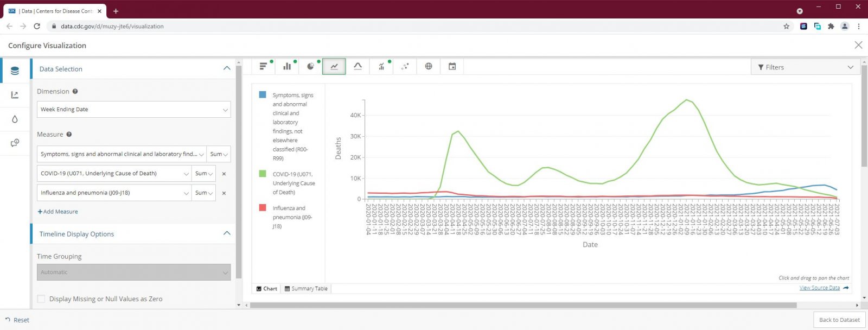This screenshot has height=330, width=868.
Task: Click the green COVID-19 legend swatch
Action: click(x=263, y=174)
